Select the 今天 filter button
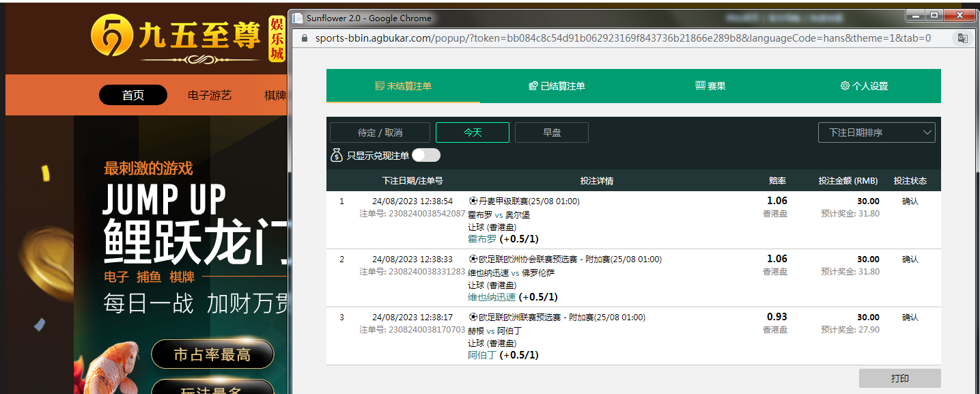Viewport: 980px width, 394px height. tap(473, 132)
